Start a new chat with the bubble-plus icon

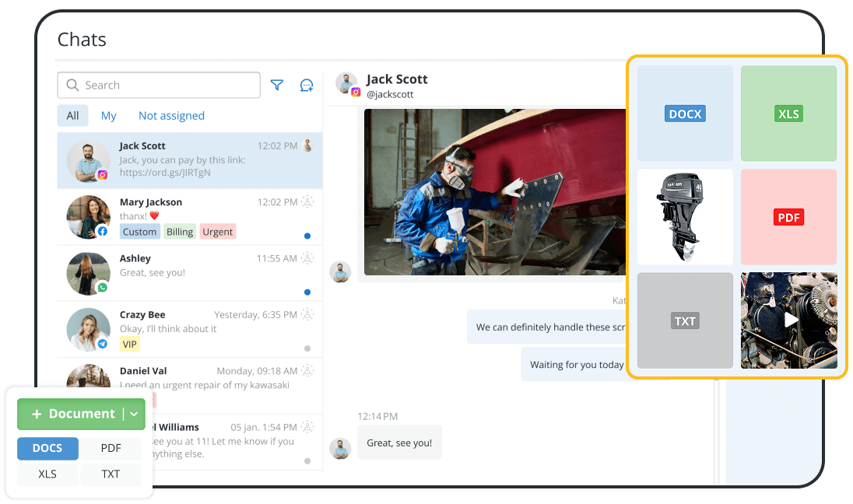(306, 85)
